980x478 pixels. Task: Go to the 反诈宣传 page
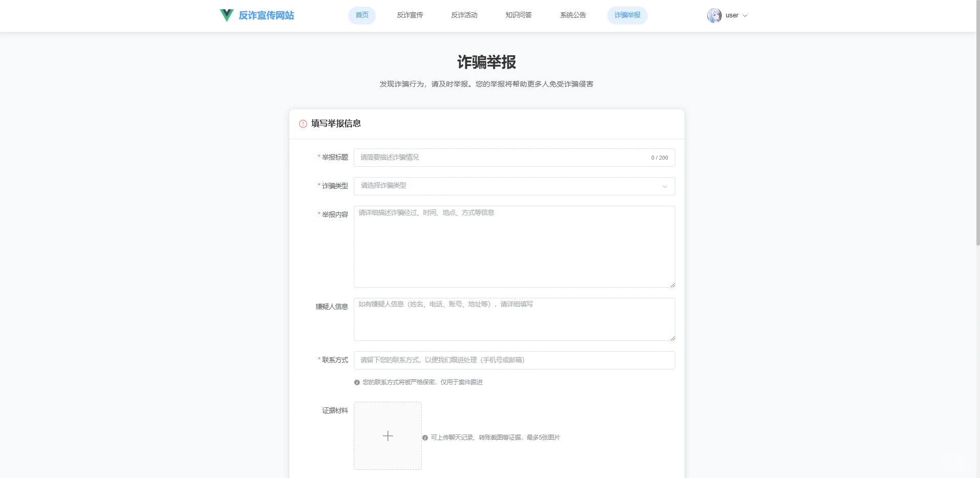tap(410, 15)
